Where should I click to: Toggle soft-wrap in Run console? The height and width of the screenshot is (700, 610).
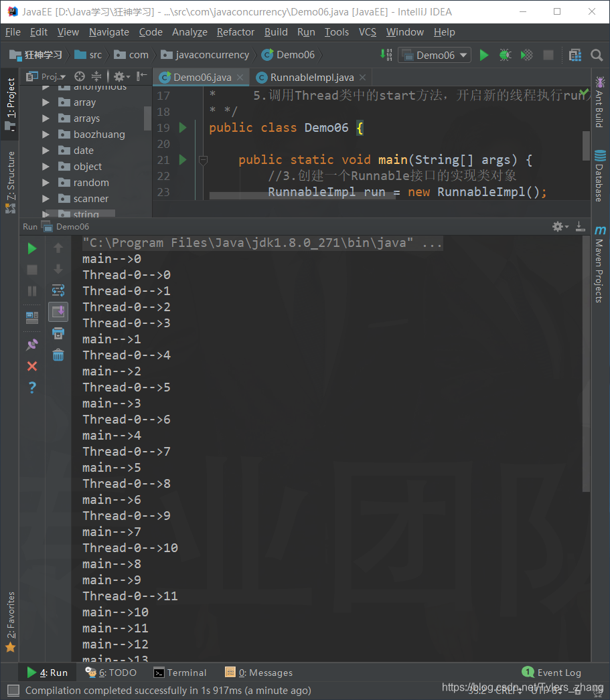58,290
